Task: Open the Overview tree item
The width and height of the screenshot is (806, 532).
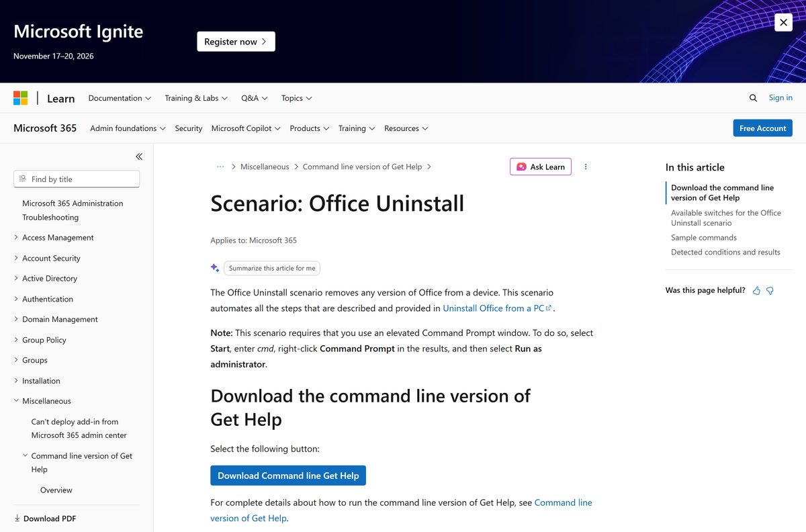Action: 56,490
